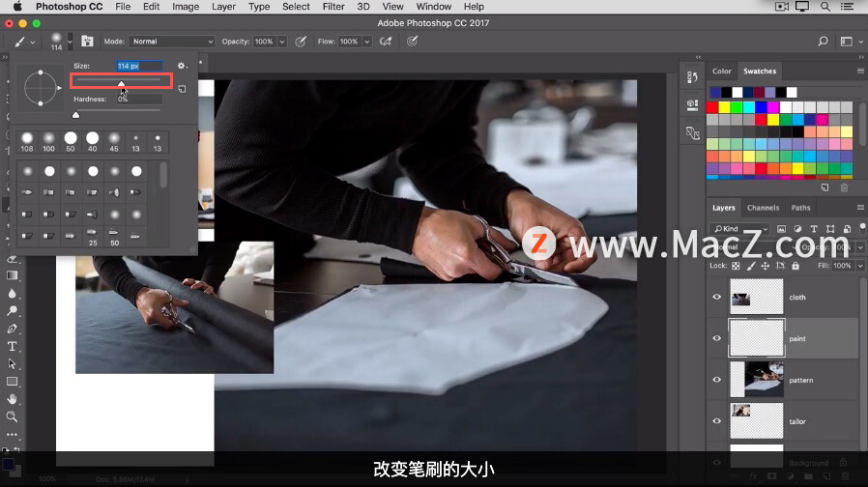This screenshot has width=868, height=487.
Task: Open the Properties panel icon
Action: pyautogui.click(x=692, y=104)
